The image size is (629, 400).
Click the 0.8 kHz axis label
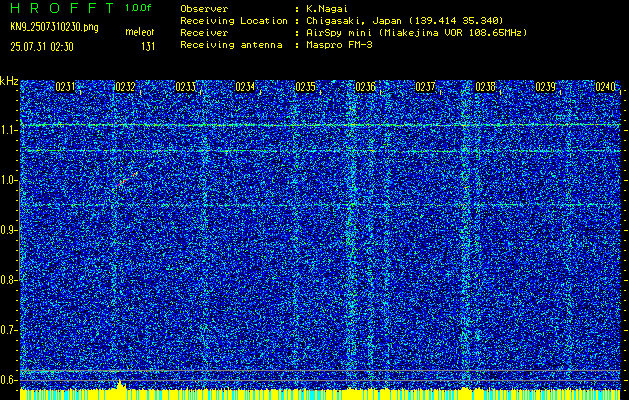pyautogui.click(x=8, y=280)
